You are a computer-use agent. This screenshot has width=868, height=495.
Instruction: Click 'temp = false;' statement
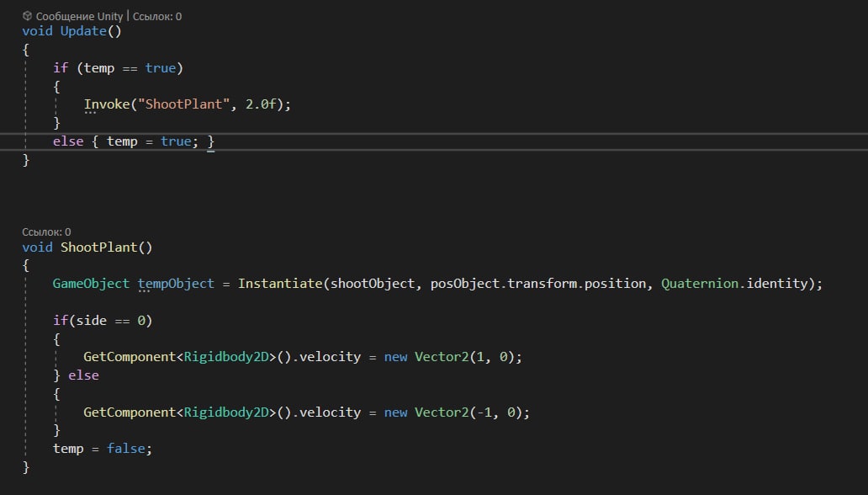(103, 449)
